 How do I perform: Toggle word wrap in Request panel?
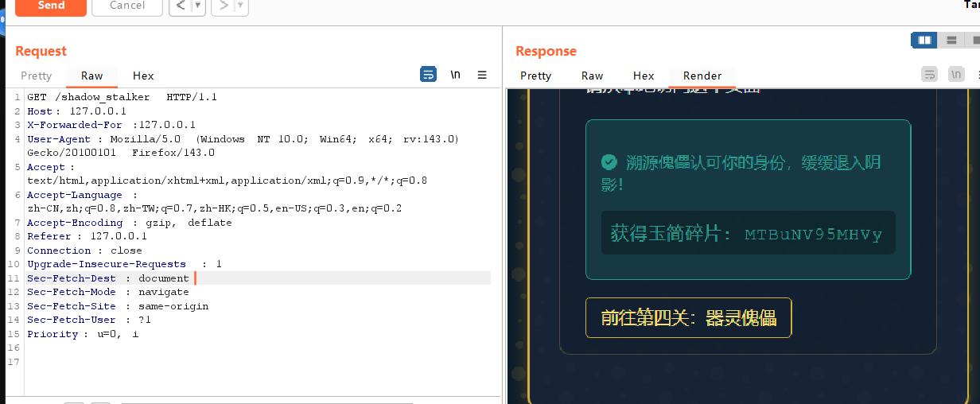pyautogui.click(x=428, y=75)
